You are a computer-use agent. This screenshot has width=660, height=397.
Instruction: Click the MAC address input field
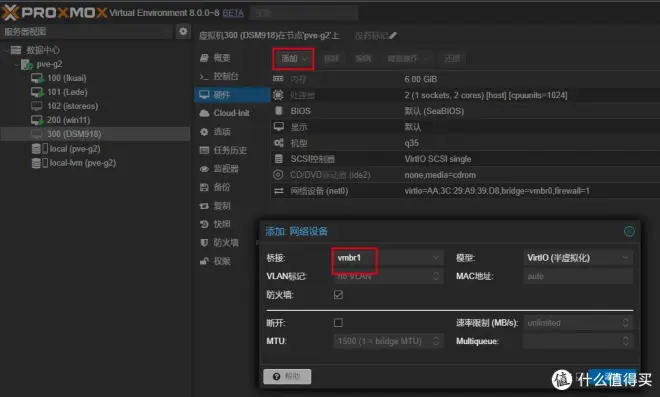pyautogui.click(x=578, y=276)
